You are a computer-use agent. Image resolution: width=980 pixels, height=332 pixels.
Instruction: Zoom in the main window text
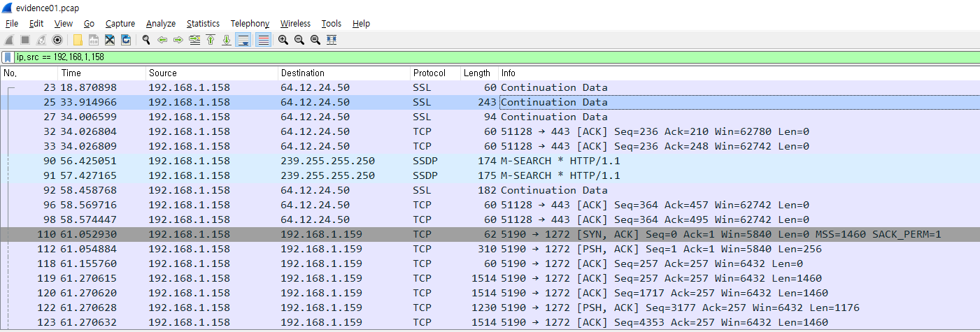coord(283,40)
